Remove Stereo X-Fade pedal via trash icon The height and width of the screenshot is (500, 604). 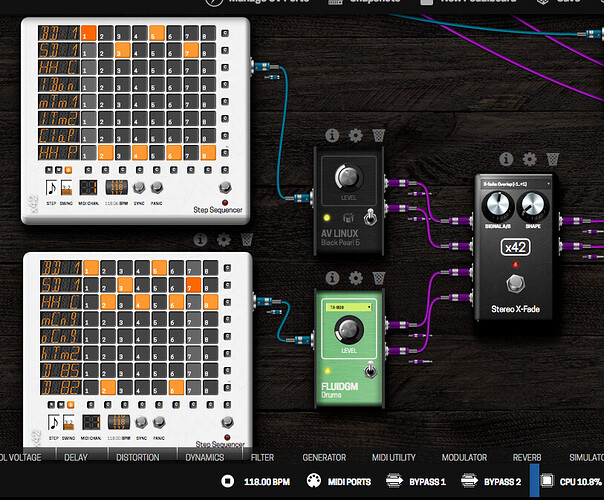(553, 159)
